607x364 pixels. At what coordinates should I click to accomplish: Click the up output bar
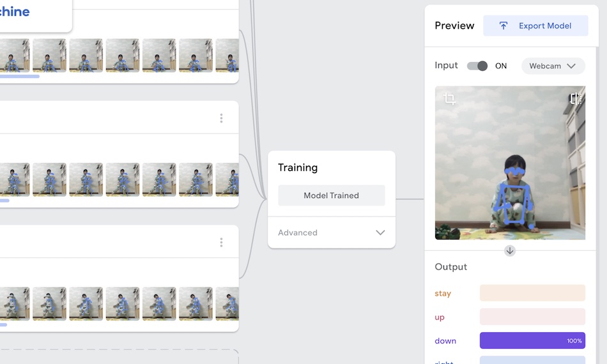click(532, 317)
